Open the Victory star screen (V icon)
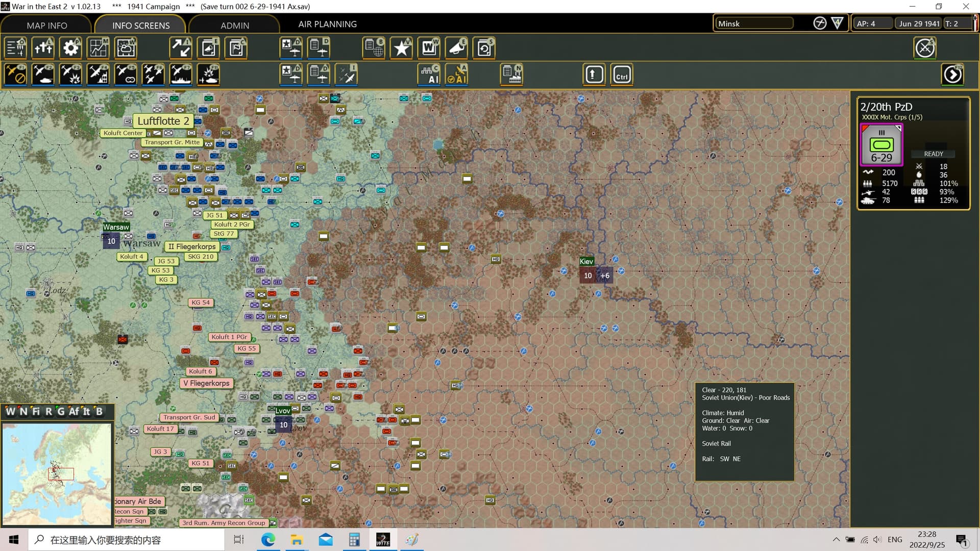 tap(402, 48)
